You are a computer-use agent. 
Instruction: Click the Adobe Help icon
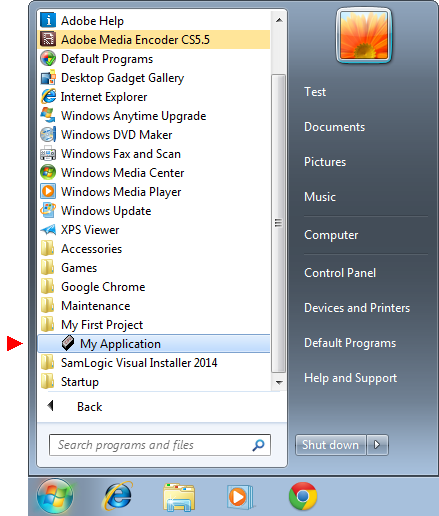(48, 20)
